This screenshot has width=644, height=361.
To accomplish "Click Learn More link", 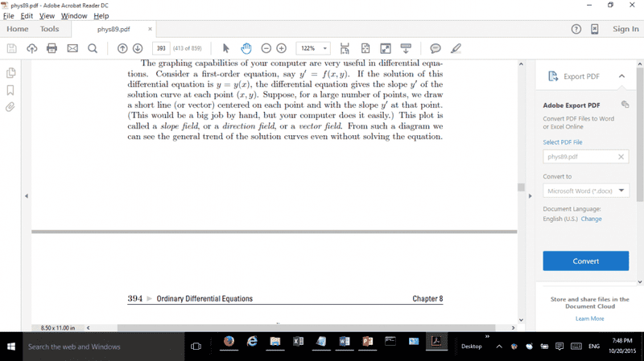I will click(589, 318).
